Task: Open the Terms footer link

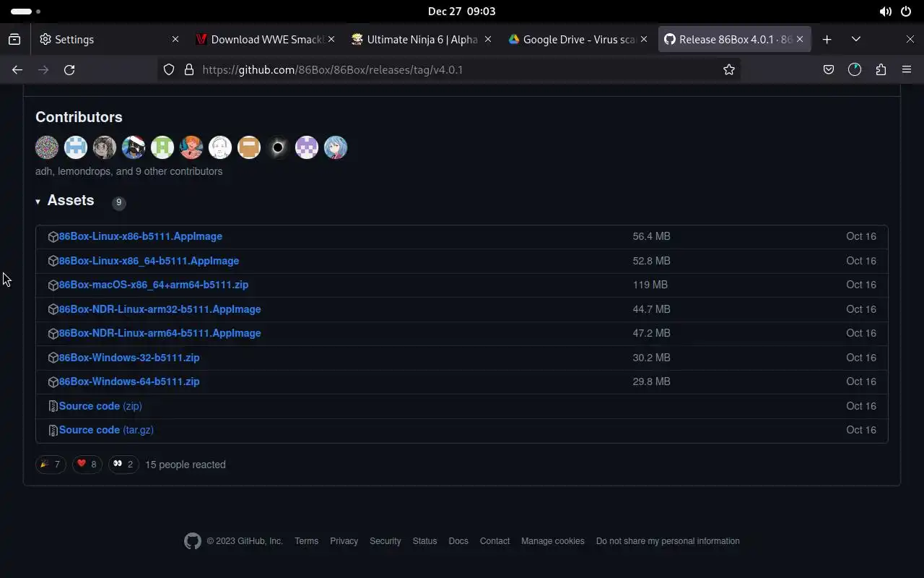Action: pos(306,541)
